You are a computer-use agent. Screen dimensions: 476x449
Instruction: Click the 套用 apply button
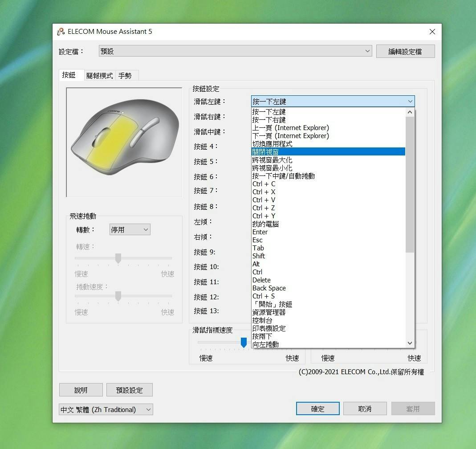(x=413, y=408)
